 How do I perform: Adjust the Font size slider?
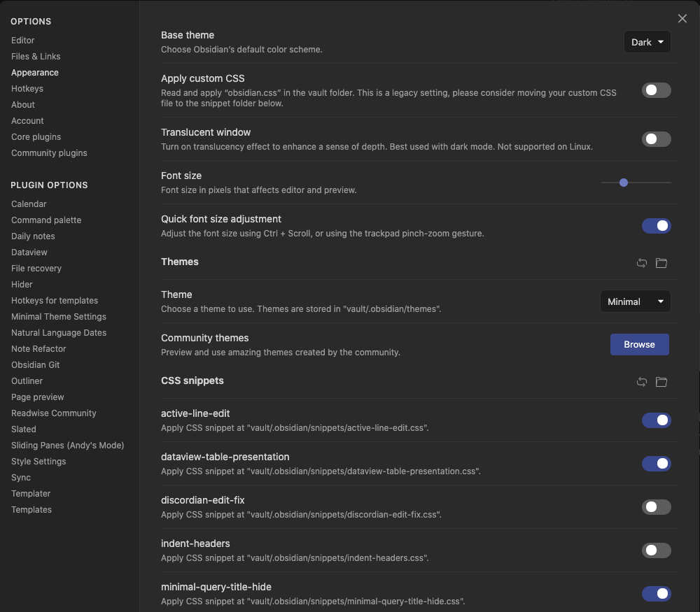(x=623, y=183)
